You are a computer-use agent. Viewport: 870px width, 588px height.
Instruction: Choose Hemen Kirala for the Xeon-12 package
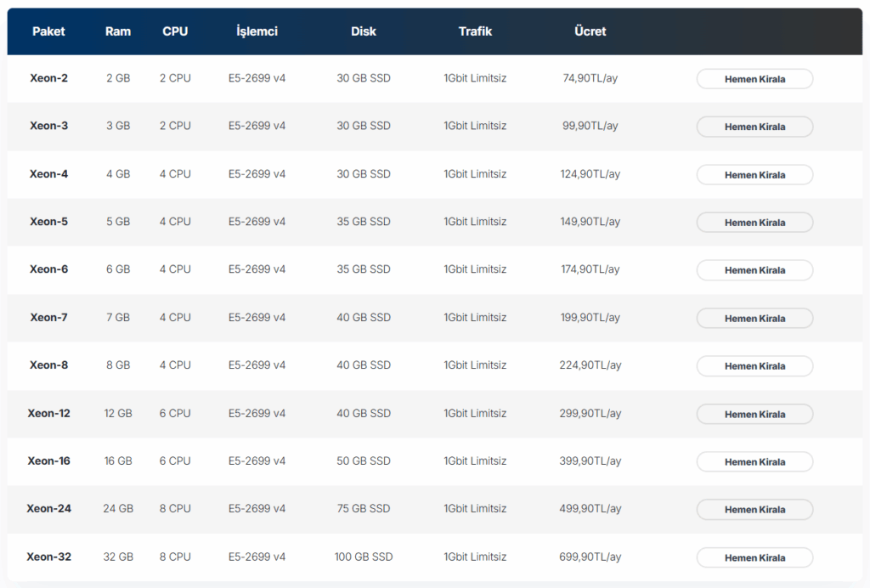click(x=754, y=415)
